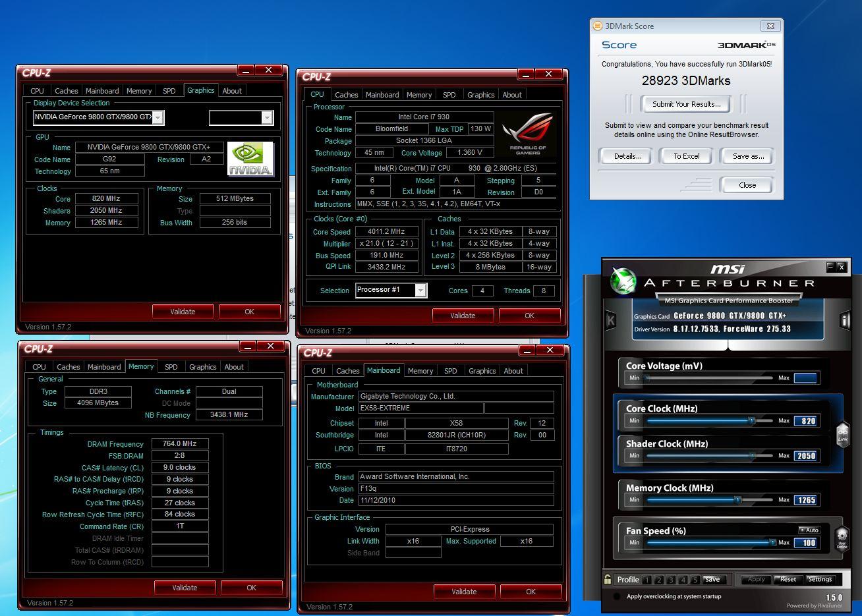Toggle the clock Link icon in Afterburner
Viewport: 862px width, 616px height.
click(x=842, y=434)
